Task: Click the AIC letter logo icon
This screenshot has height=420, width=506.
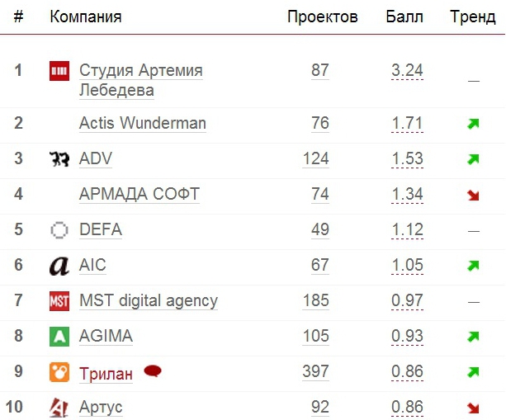Action: [59, 266]
